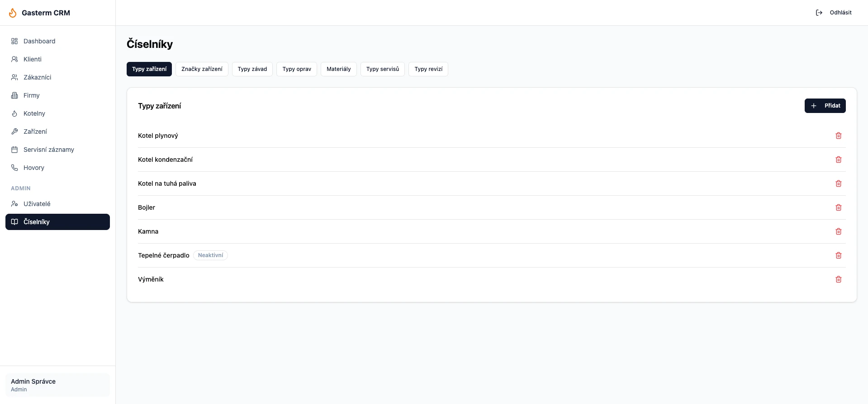The width and height of the screenshot is (868, 404).
Task: Click the Servisní záznamy calendar icon
Action: point(14,150)
